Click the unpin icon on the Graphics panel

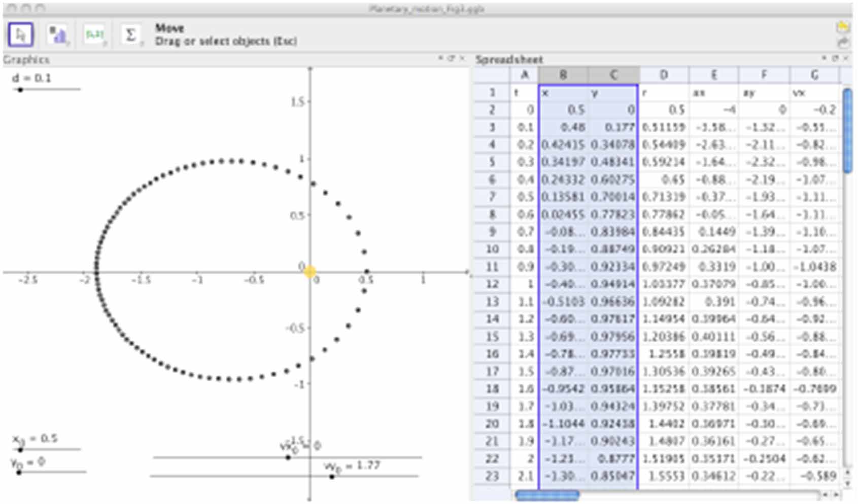coord(451,59)
